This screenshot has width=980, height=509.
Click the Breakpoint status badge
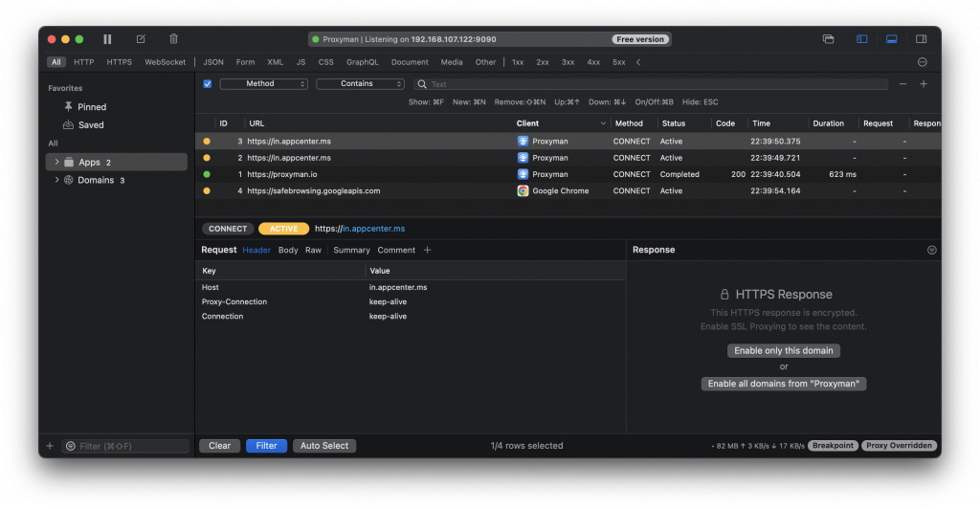(833, 446)
